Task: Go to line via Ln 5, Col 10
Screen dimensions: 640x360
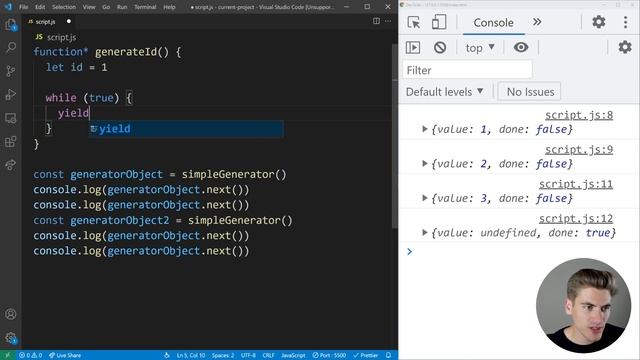Action: [x=191, y=355]
